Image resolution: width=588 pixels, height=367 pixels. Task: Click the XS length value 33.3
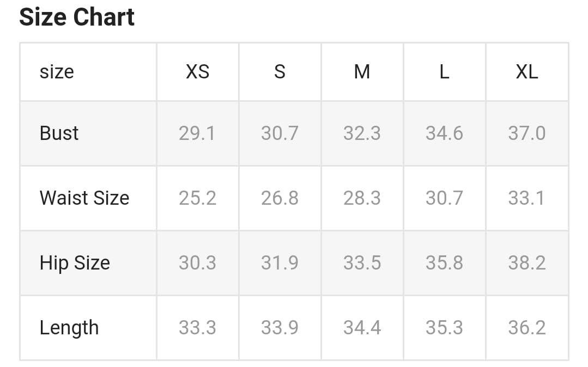197,327
